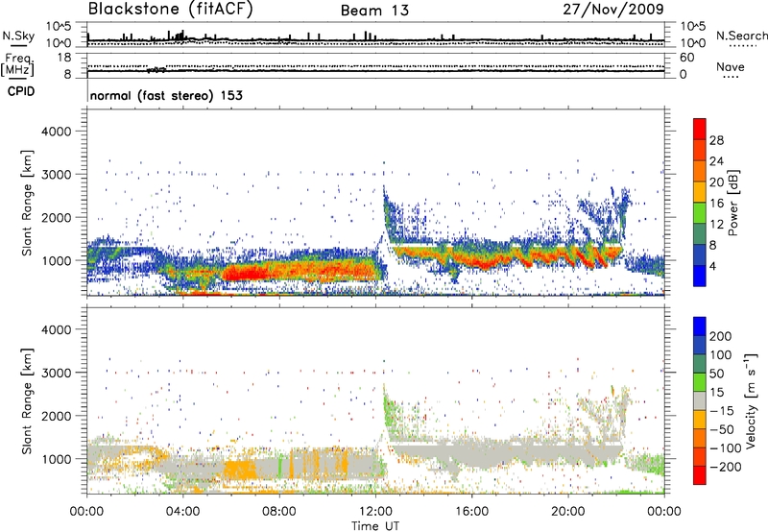Image resolution: width=768 pixels, height=532 pixels.
Task: Click the 3000 tick of the velocity panel
Action: 56,373
